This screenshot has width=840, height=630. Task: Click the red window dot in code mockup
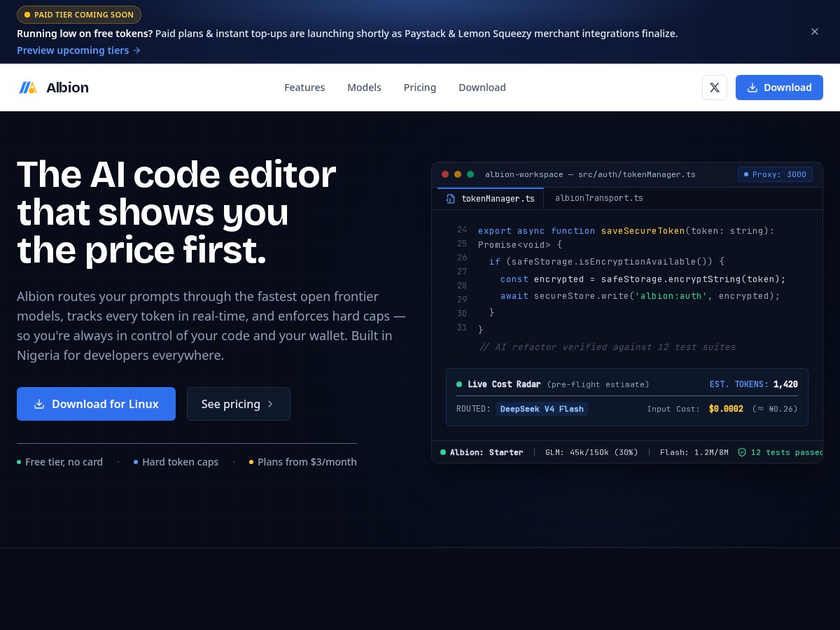tap(445, 174)
